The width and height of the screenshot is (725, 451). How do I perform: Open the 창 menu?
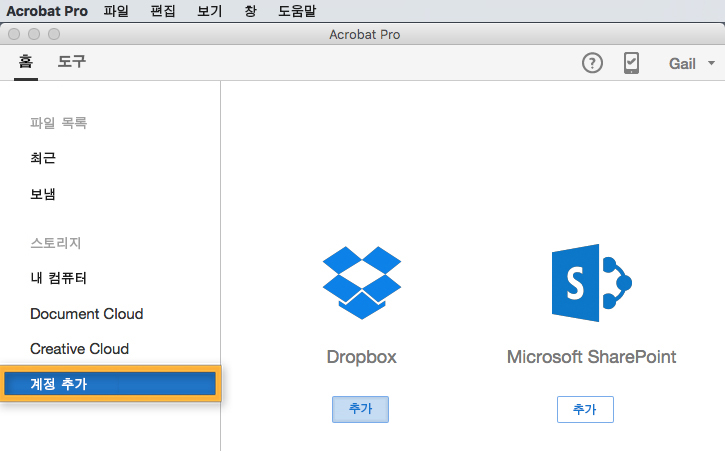click(x=250, y=11)
